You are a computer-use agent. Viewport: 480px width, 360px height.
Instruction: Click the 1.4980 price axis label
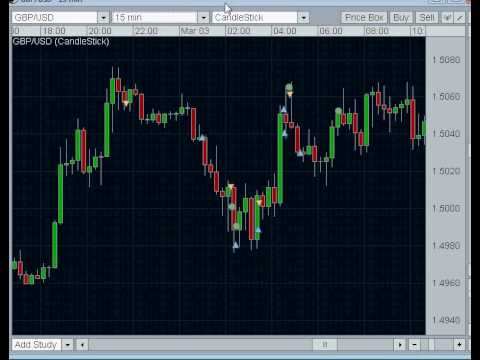coord(446,246)
